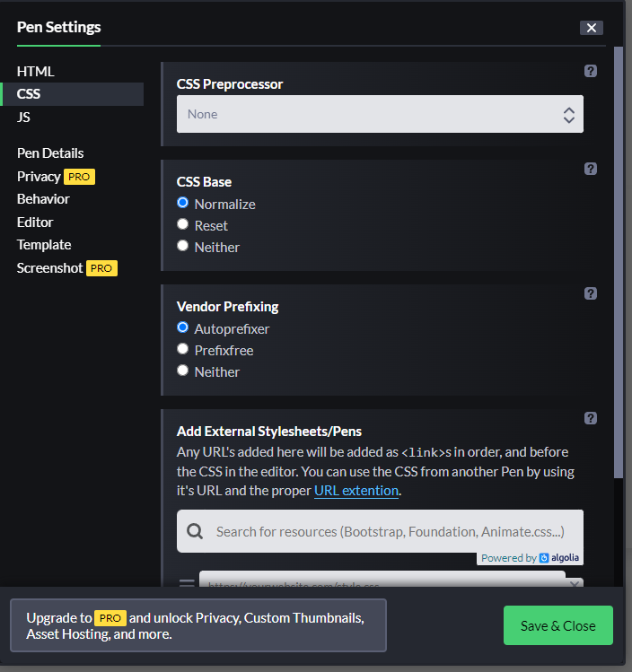
Task: Select Normalize under CSS Base
Action: coord(182,203)
